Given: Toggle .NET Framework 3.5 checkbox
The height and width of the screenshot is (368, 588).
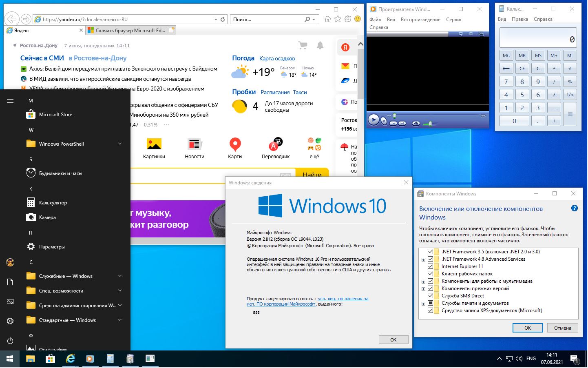Looking at the screenshot, I should [430, 252].
